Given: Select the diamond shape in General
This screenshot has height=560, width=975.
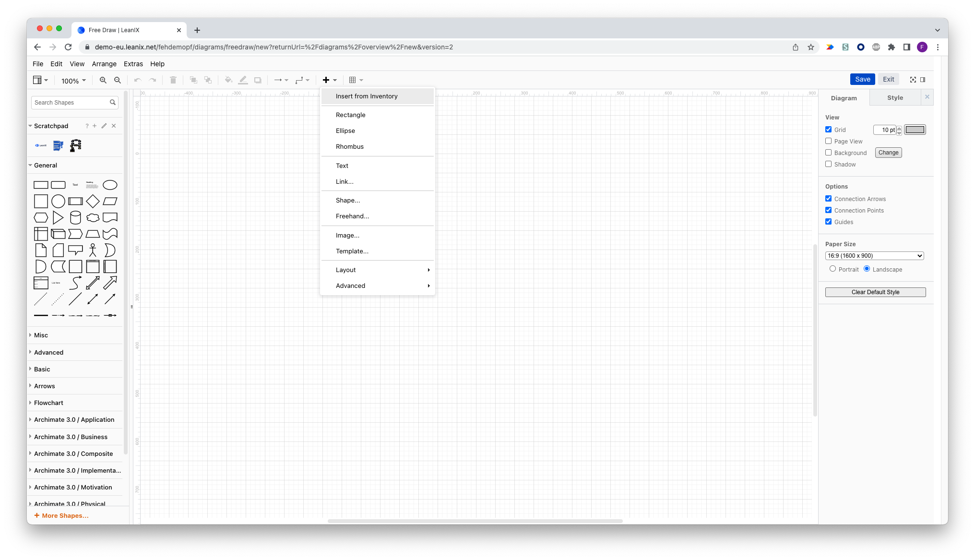Looking at the screenshot, I should pos(93,201).
